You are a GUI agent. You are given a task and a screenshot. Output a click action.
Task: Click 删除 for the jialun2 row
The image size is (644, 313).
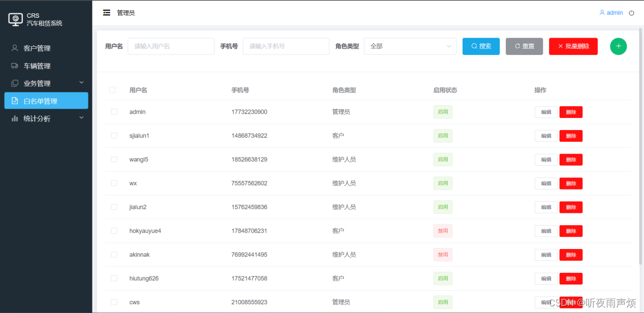point(571,207)
